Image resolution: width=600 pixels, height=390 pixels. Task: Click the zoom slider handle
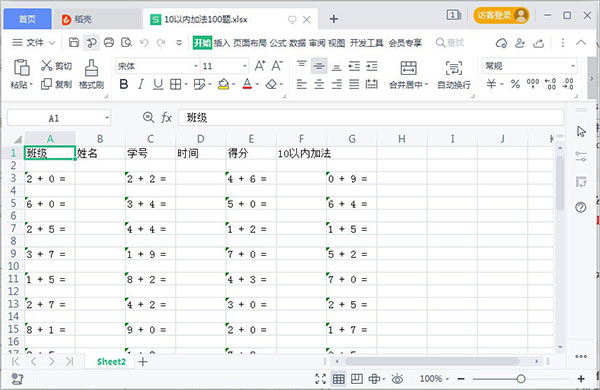click(520, 379)
